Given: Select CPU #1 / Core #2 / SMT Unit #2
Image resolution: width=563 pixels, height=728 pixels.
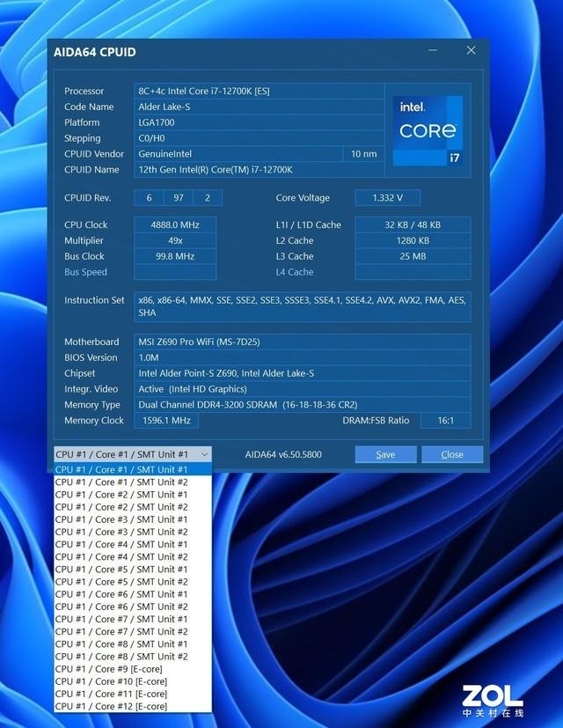Looking at the screenshot, I should pos(133,507).
